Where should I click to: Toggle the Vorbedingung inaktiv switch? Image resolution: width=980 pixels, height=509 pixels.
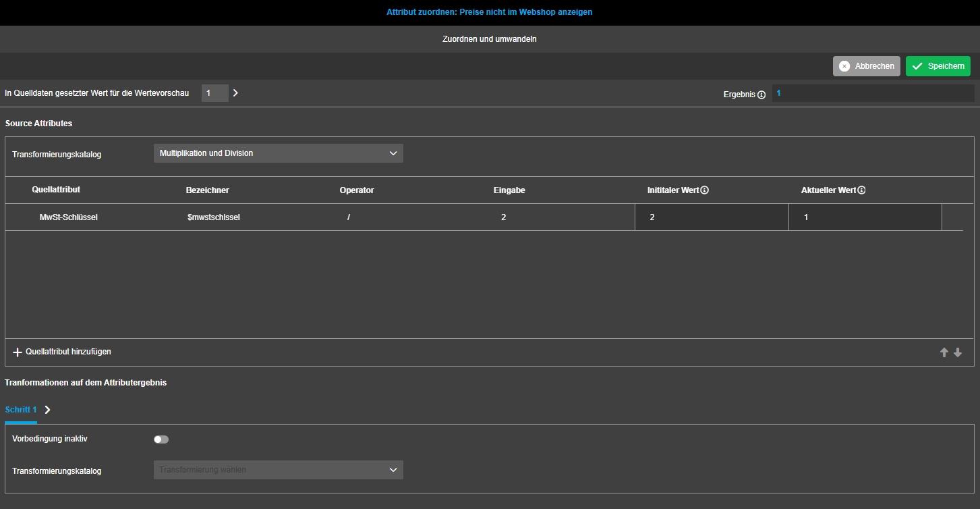coord(161,439)
